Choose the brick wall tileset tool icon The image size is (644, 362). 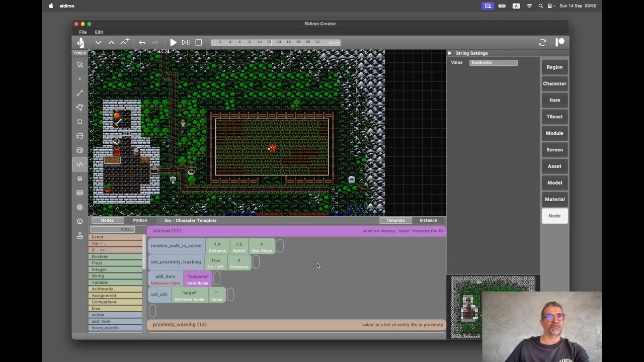pos(79,193)
